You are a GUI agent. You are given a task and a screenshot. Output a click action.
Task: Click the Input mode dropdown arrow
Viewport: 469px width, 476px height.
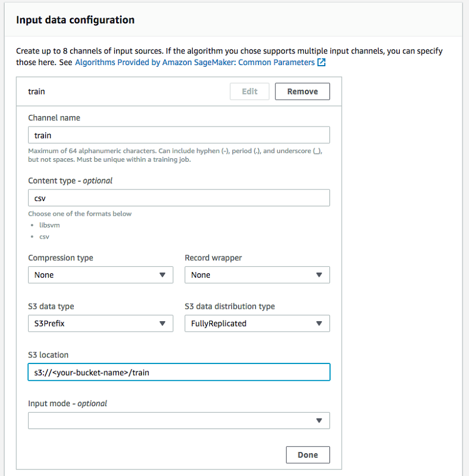[319, 420]
